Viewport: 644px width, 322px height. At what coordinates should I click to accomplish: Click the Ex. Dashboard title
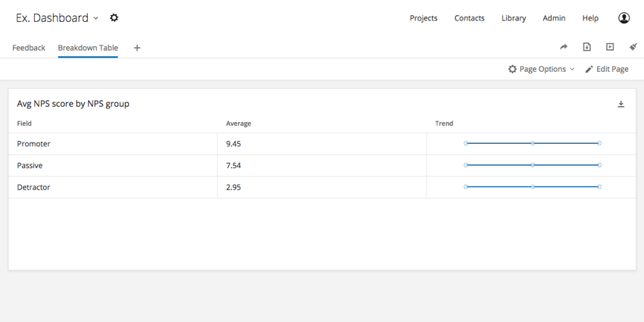pyautogui.click(x=52, y=18)
